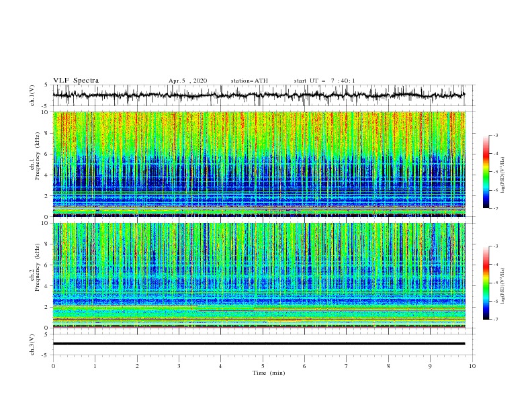
Task: Select the 'Time (min)' axis label
Action: point(269,373)
